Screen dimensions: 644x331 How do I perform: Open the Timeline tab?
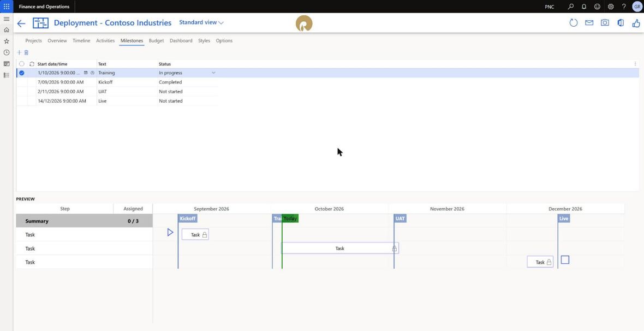click(81, 41)
